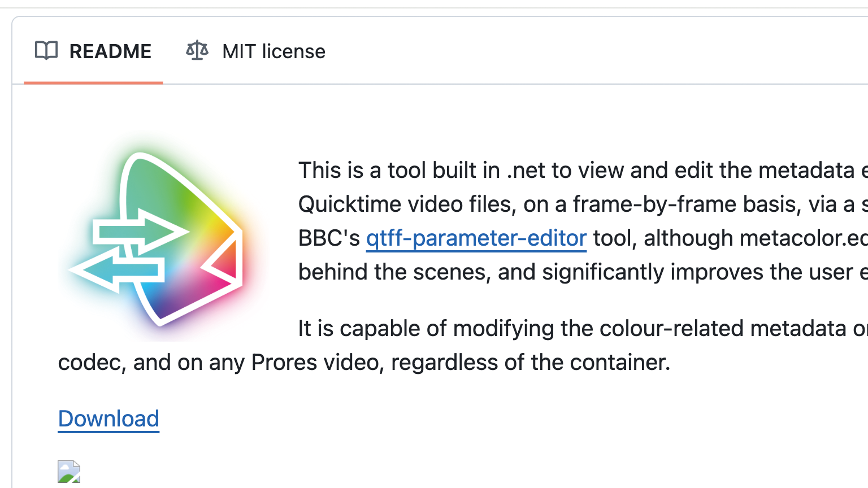Click the scales icon beside MIT license
The width and height of the screenshot is (868, 488).
(x=197, y=51)
